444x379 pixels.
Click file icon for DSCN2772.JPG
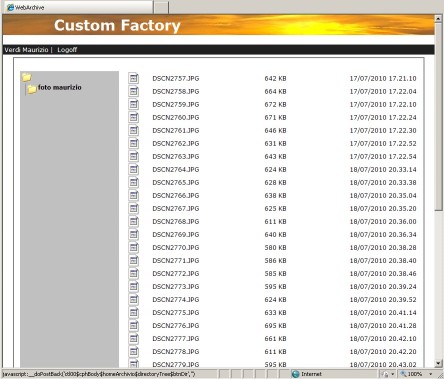(x=134, y=273)
